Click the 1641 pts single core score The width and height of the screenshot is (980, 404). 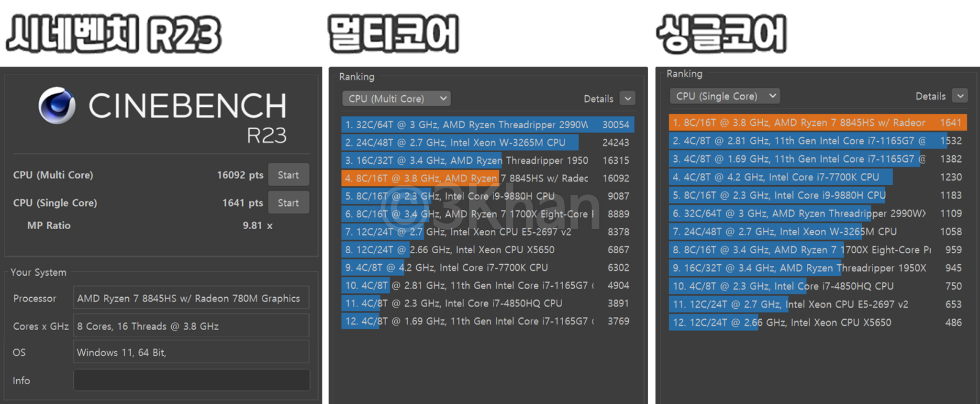tap(243, 203)
